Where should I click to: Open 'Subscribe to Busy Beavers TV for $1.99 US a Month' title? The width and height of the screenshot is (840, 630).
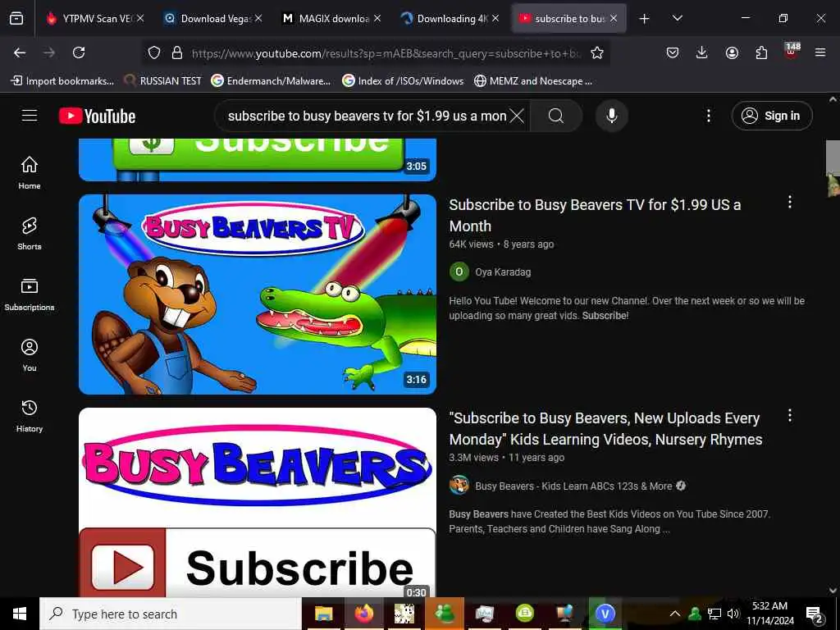click(595, 216)
